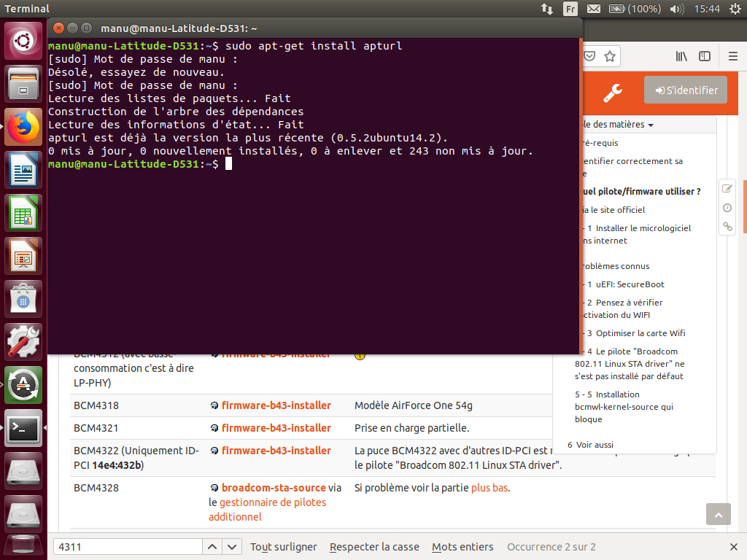Open the session power cog menu
747x560 pixels.
coord(735,9)
